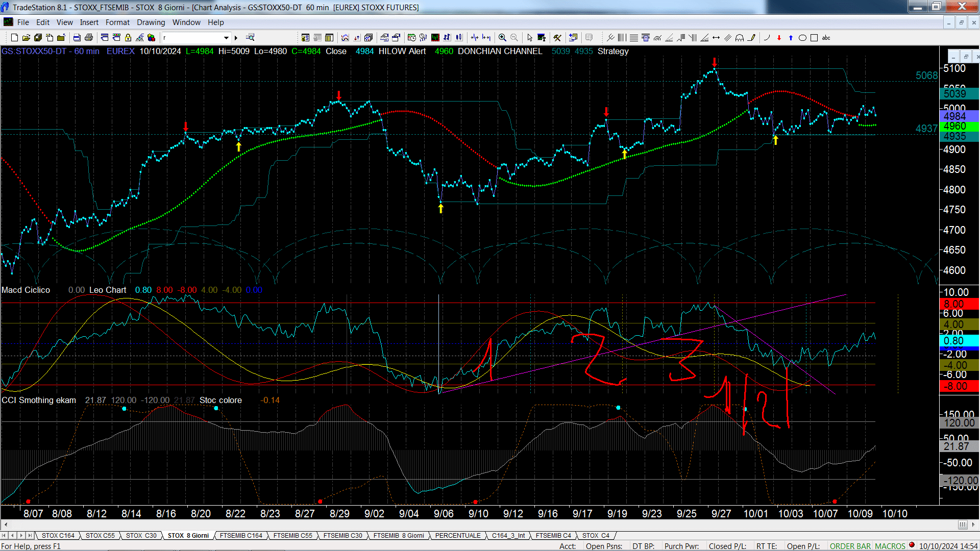Switch to the FTSEMIB 8 Giorni tab
980x551 pixels.
[399, 535]
